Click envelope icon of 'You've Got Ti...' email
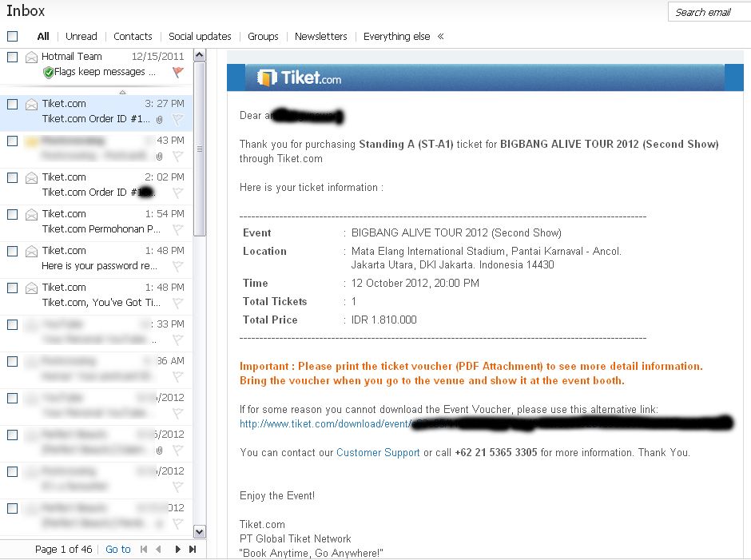Image resolution: width=751 pixels, height=560 pixels. (32, 288)
